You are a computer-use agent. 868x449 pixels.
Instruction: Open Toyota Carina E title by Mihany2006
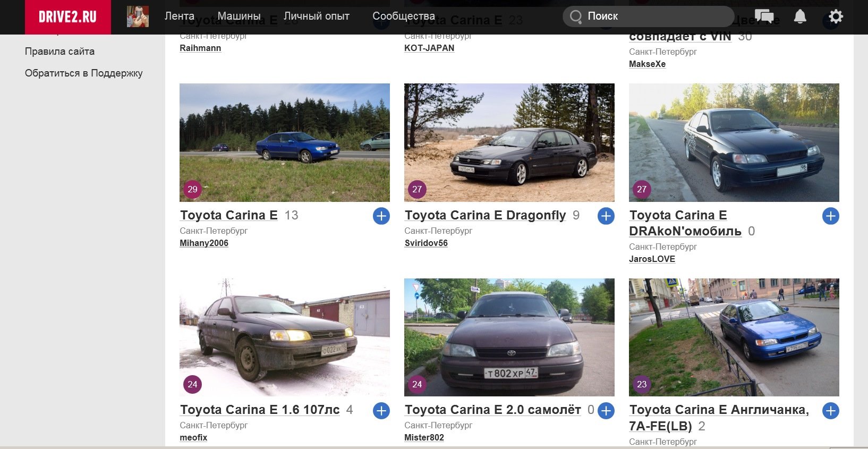[x=229, y=215]
